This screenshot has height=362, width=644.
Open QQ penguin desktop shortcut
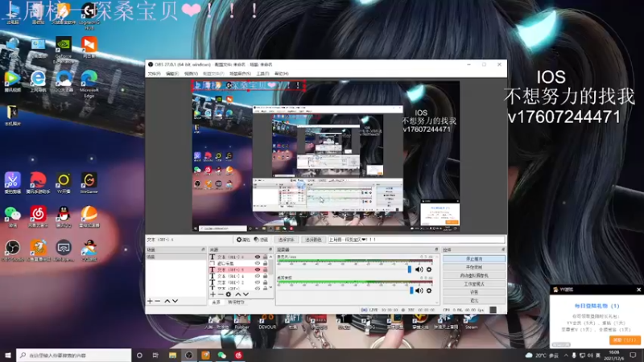(x=64, y=216)
